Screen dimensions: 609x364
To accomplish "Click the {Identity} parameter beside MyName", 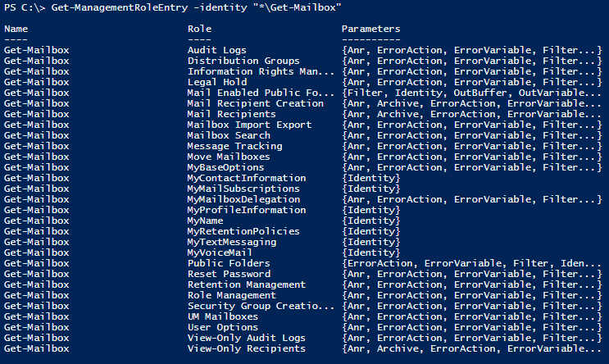I will coord(370,221).
